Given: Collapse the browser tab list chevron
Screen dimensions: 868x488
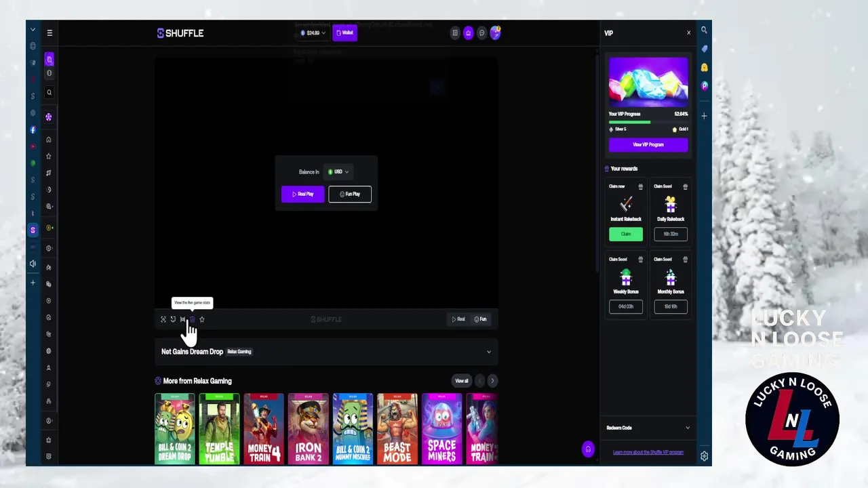Looking at the screenshot, I should pos(33,30).
